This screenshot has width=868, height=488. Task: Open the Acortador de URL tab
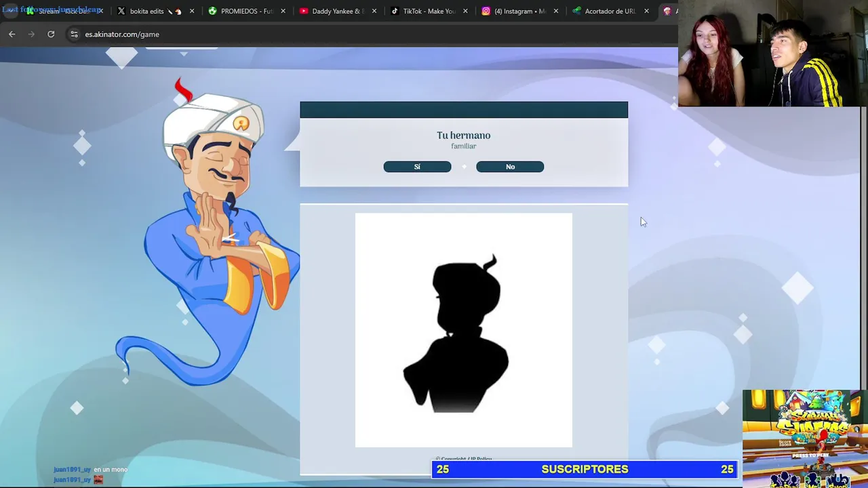pos(610,11)
